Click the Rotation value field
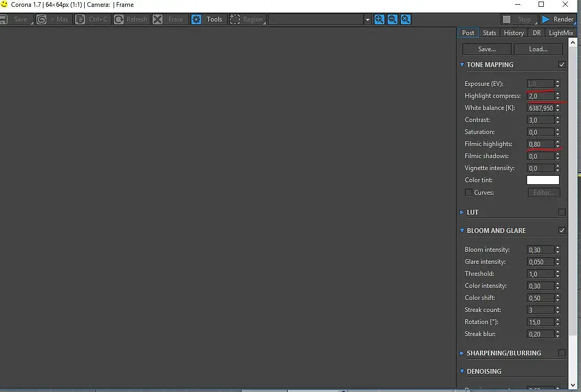Viewport: 581px width, 392px height. [x=541, y=322]
